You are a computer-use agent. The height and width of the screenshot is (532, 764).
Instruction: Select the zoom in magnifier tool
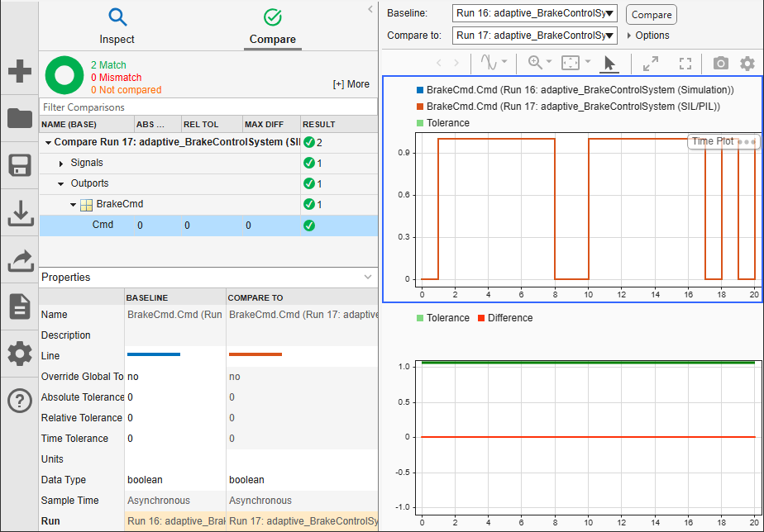pos(535,62)
